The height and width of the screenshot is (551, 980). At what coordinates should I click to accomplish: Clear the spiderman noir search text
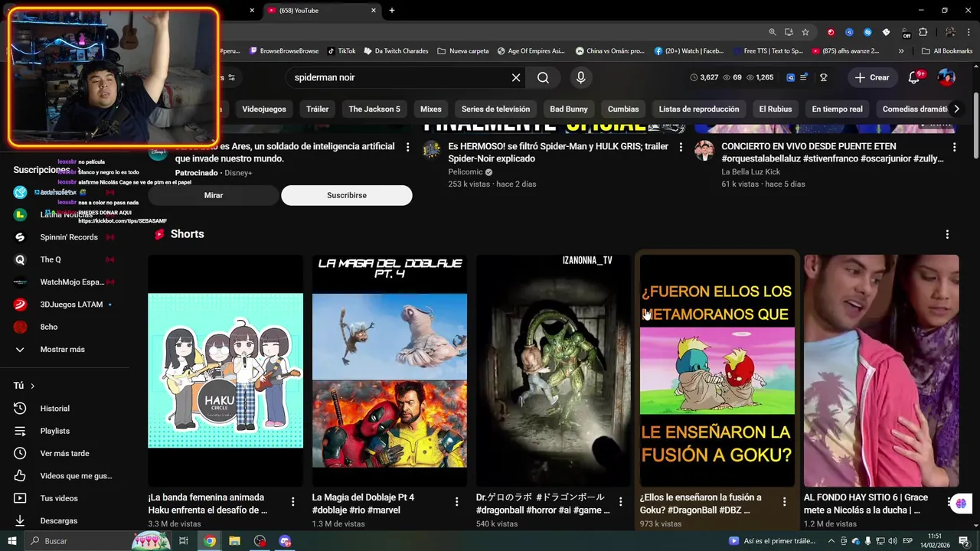pos(516,77)
